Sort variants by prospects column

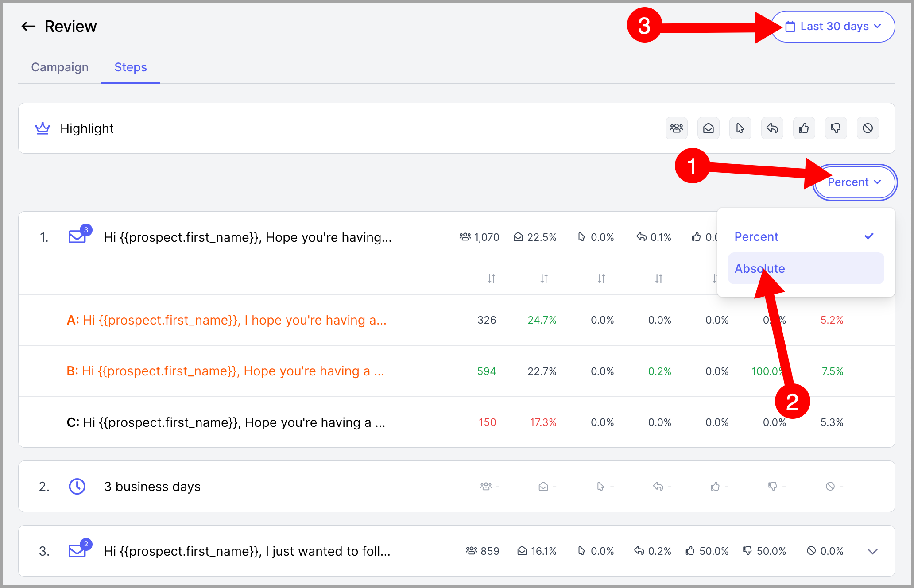pyautogui.click(x=492, y=279)
